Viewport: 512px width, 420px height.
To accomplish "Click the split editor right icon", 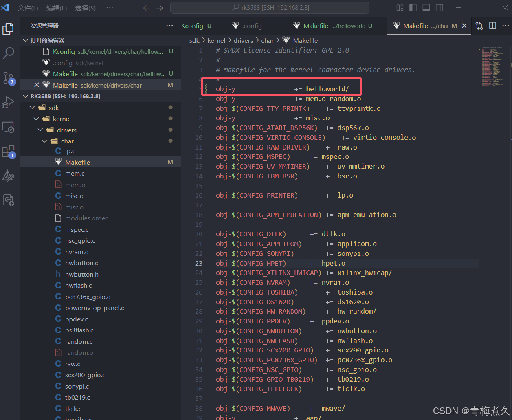I will [492, 26].
